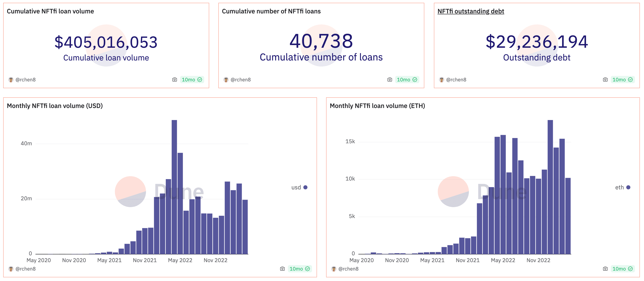The image size is (644, 281).
Task: Click the 40m axis label in USD chart
Action: pyautogui.click(x=26, y=143)
